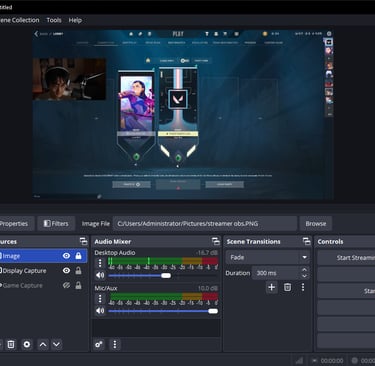Mute Desktop Audio speaker icon
375x366 pixels.
[100, 275]
